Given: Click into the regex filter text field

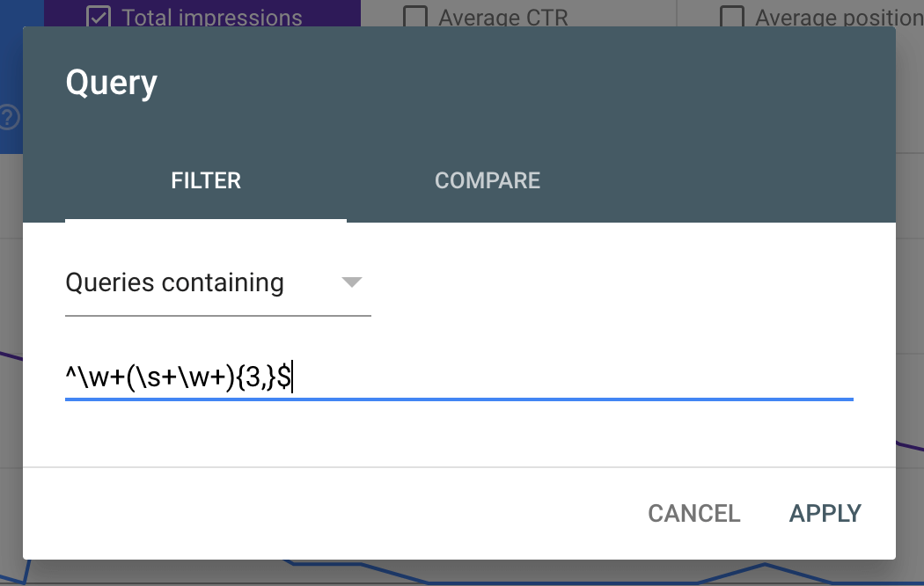Looking at the screenshot, I should click(x=459, y=377).
